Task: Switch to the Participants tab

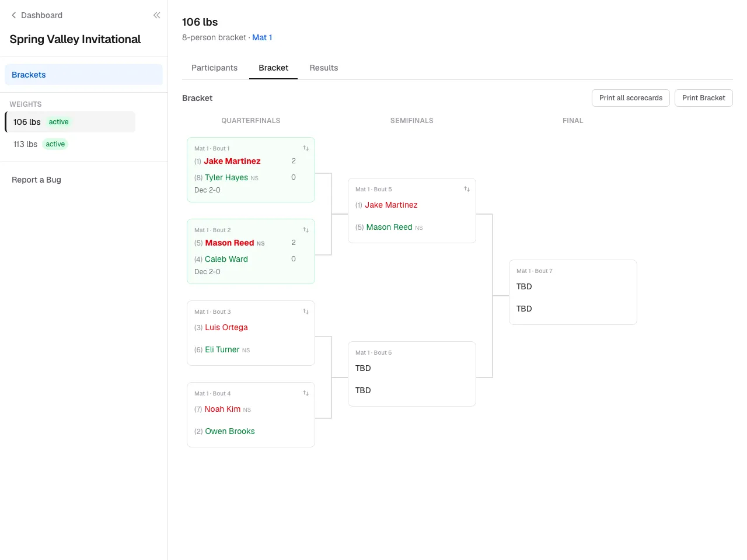Action: pyautogui.click(x=214, y=68)
